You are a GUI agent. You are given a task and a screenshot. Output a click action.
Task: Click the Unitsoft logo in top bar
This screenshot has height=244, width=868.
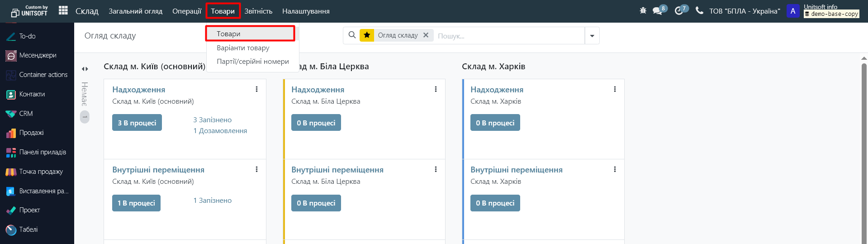(x=29, y=10)
